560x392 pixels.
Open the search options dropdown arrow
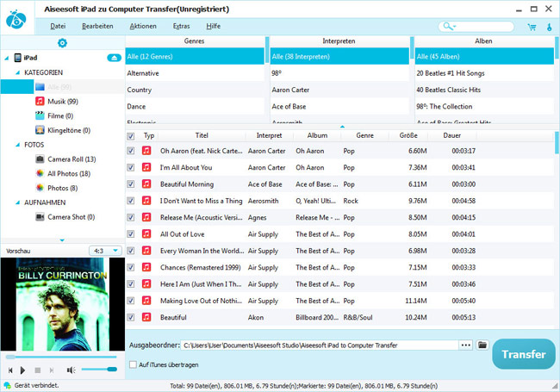(x=454, y=27)
